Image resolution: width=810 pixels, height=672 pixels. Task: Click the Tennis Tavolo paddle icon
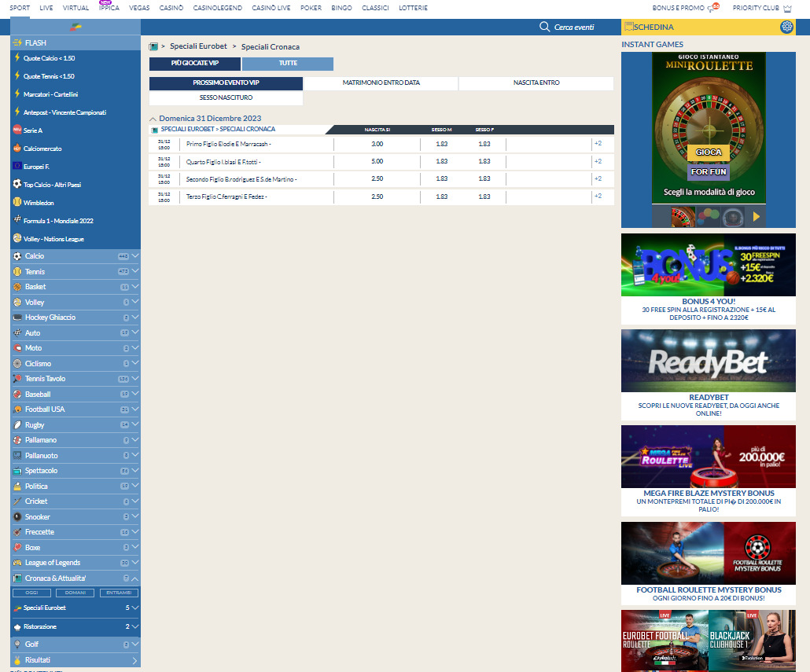coord(17,379)
